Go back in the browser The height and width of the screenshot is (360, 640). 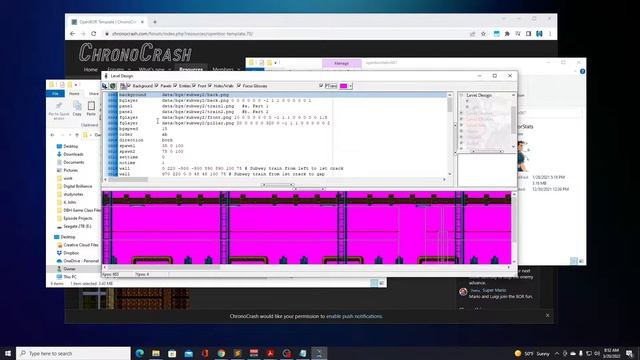click(x=72, y=34)
